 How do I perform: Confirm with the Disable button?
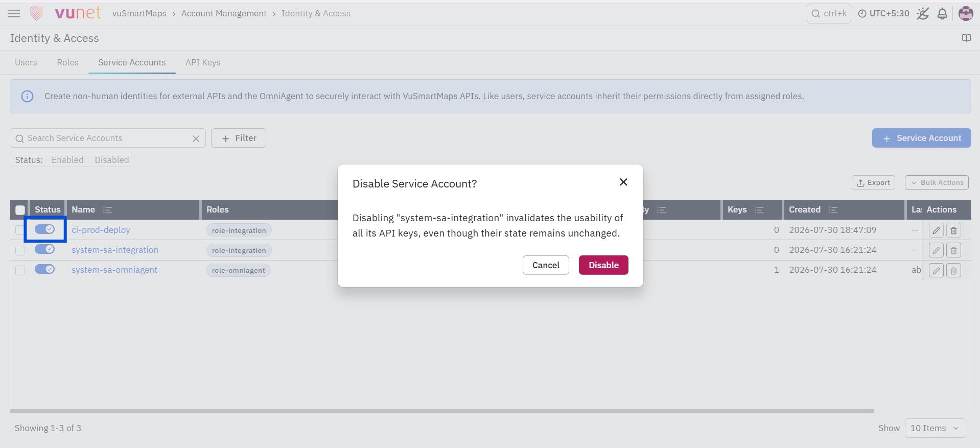[x=603, y=265]
